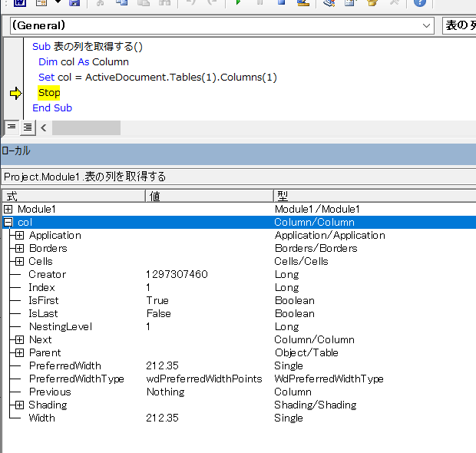Select the PreferredWidthType property row

coord(240,379)
